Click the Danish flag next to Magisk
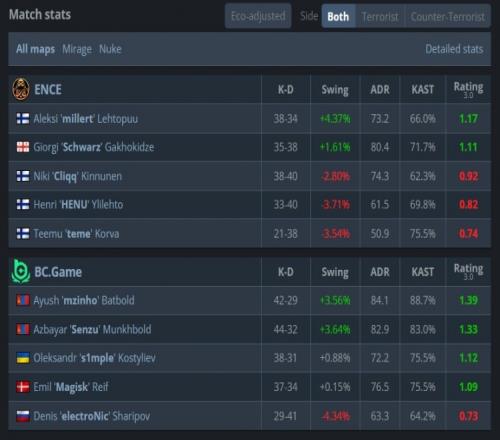The image size is (500, 440). pyautogui.click(x=23, y=387)
